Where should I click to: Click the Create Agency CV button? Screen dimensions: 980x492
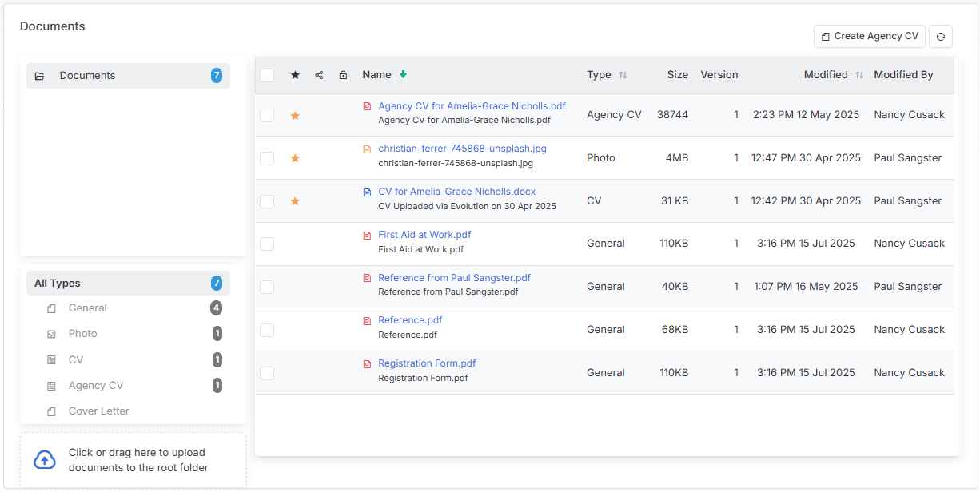(x=870, y=36)
